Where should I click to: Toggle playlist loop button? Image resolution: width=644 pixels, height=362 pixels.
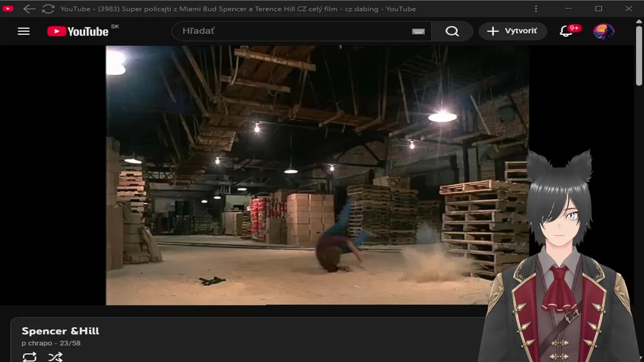tap(30, 357)
